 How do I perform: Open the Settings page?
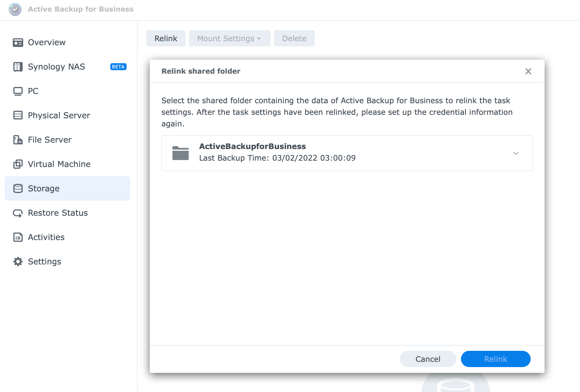[x=67, y=262]
